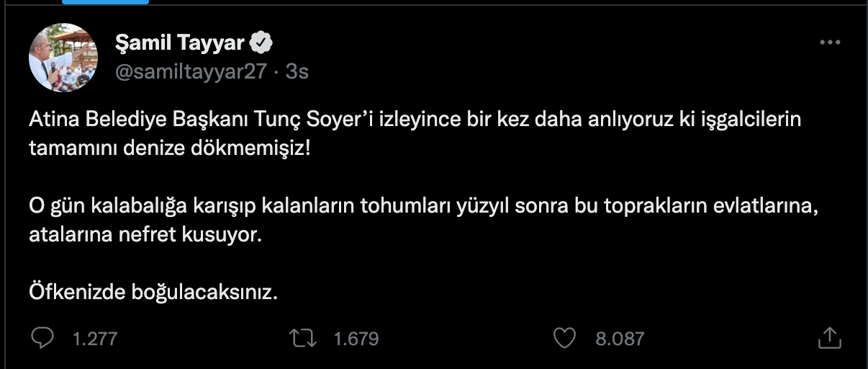This screenshot has width=868, height=369.
Task: Open the share icon at bottom right
Action: coord(829,337)
